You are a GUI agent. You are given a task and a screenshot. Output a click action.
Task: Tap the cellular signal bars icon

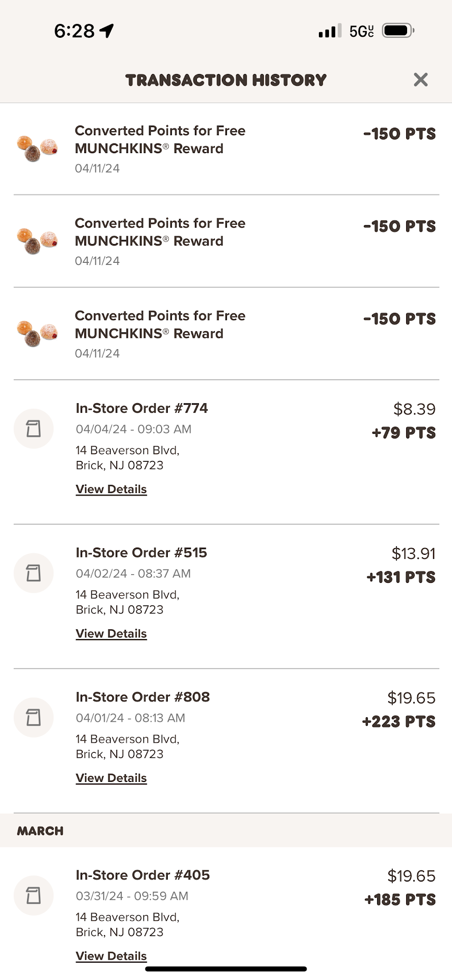point(330,31)
